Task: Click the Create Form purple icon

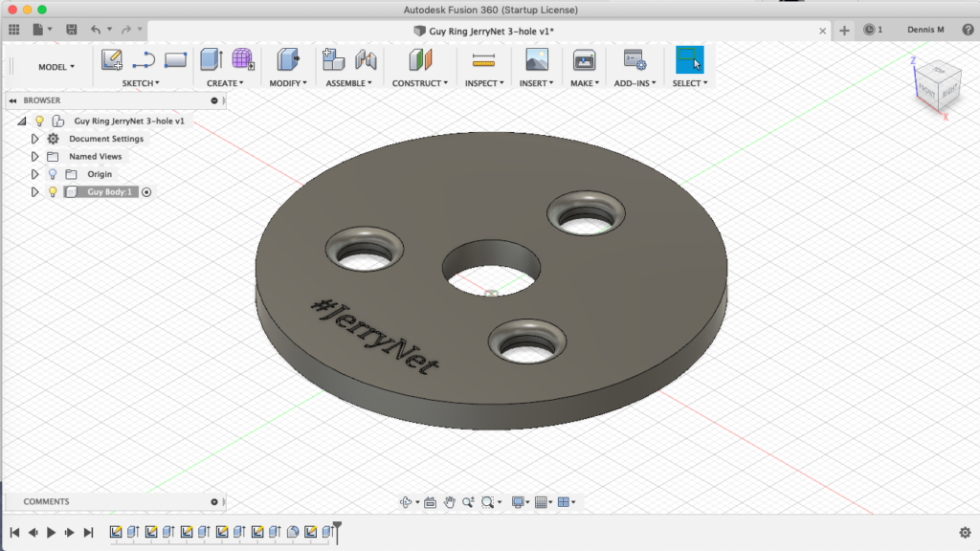Action: pyautogui.click(x=242, y=60)
